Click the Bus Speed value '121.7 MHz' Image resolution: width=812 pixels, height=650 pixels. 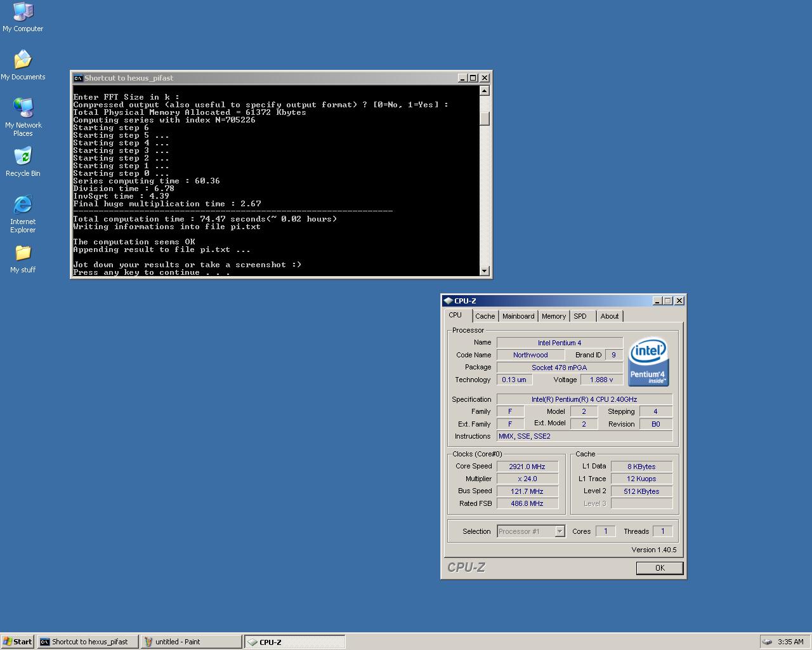[x=527, y=491]
